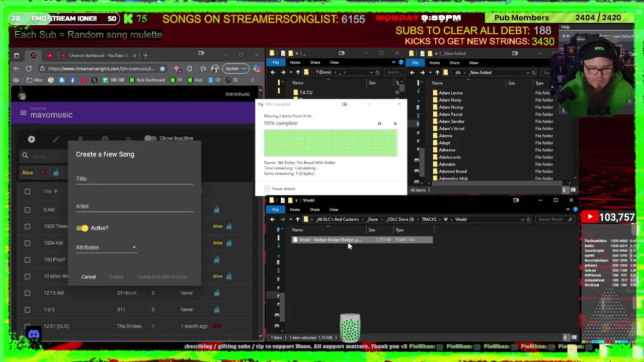Click the browser profile avatar
644x362 pixels.
pyautogui.click(x=215, y=68)
